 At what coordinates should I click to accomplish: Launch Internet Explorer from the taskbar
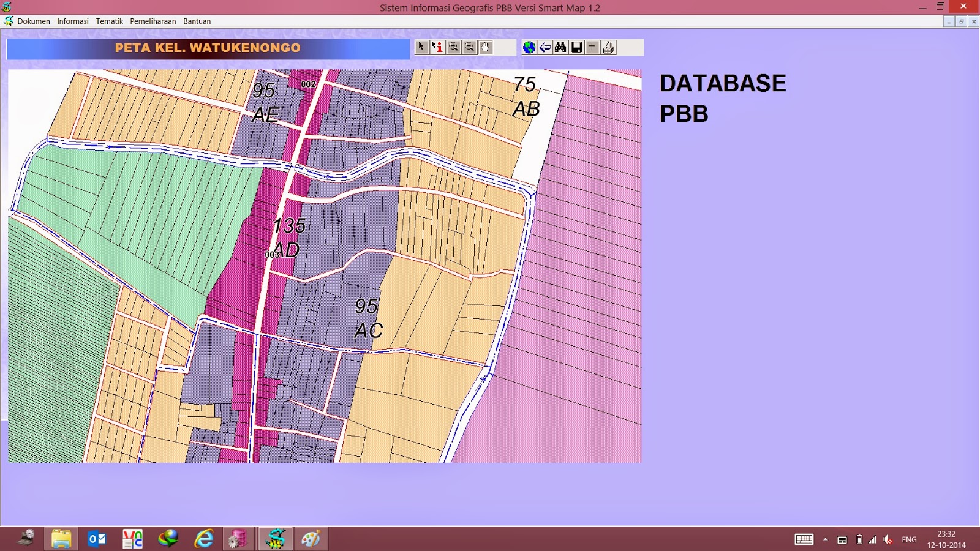tap(204, 538)
